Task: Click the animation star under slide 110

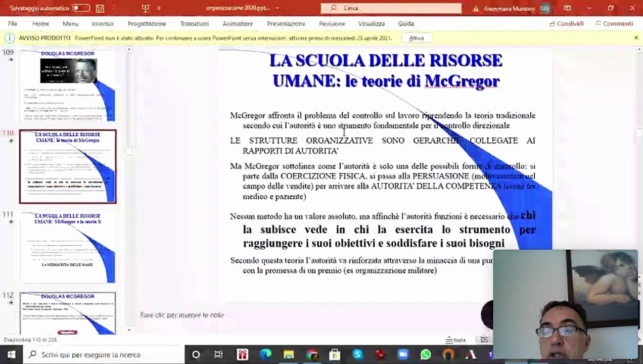Action: pyautogui.click(x=11, y=141)
